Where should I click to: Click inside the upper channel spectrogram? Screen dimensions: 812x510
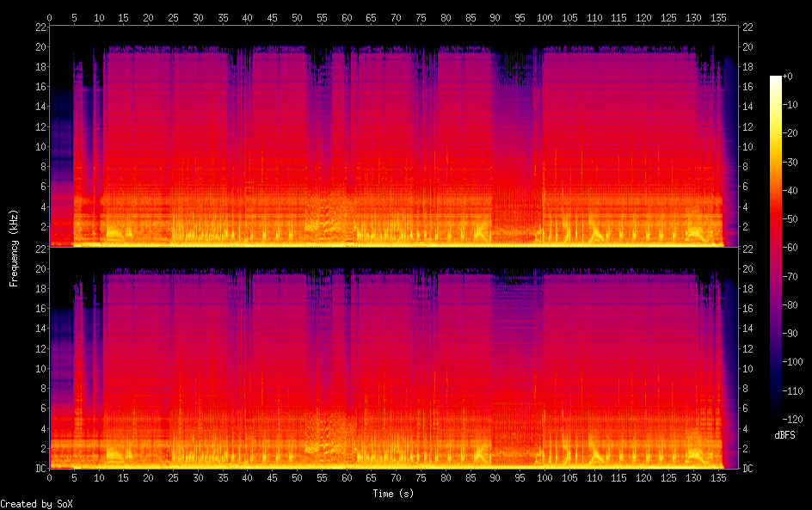pyautogui.click(x=394, y=136)
